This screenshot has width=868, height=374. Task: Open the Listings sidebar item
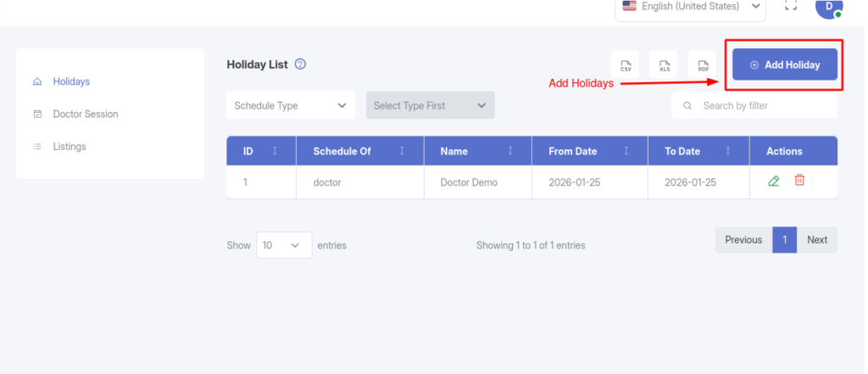click(70, 147)
